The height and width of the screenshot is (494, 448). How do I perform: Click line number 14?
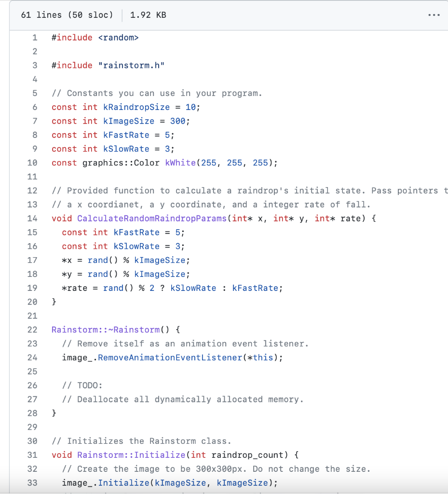32,219
